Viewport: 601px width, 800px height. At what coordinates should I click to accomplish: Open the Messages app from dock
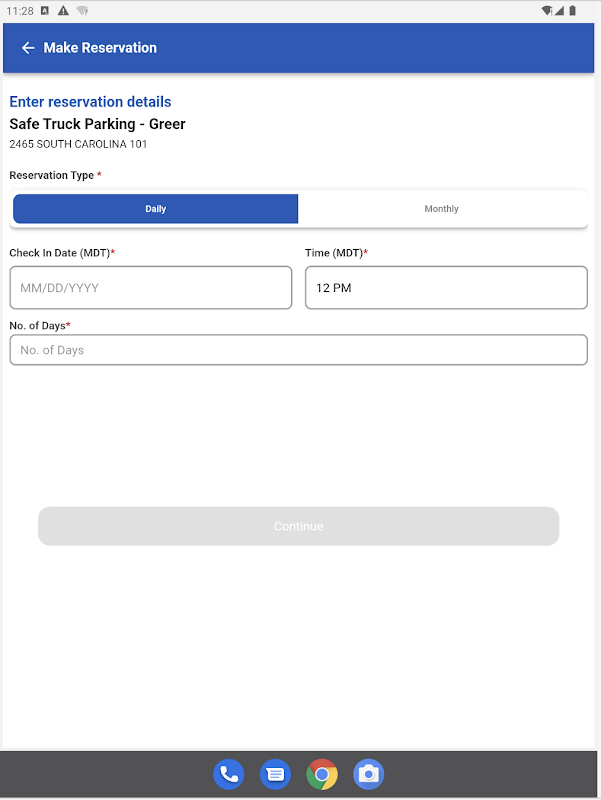pyautogui.click(x=275, y=773)
